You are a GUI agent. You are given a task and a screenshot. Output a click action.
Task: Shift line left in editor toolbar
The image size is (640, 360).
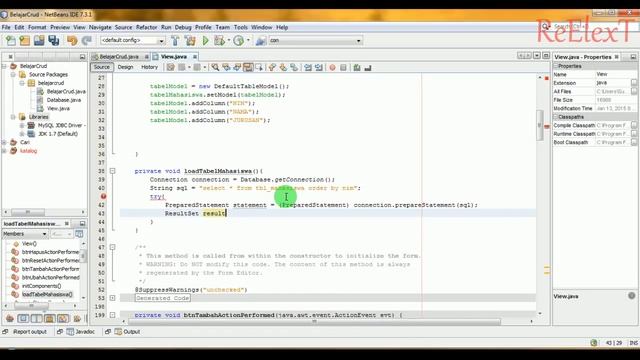308,67
